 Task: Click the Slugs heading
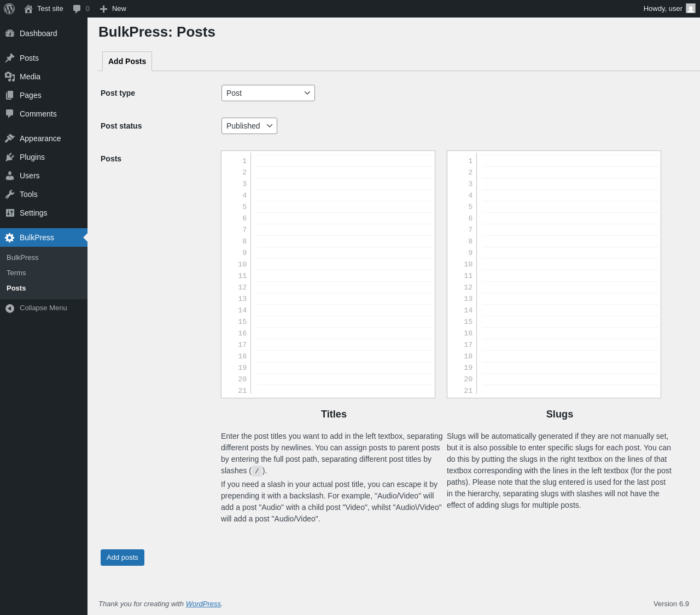pos(559,414)
